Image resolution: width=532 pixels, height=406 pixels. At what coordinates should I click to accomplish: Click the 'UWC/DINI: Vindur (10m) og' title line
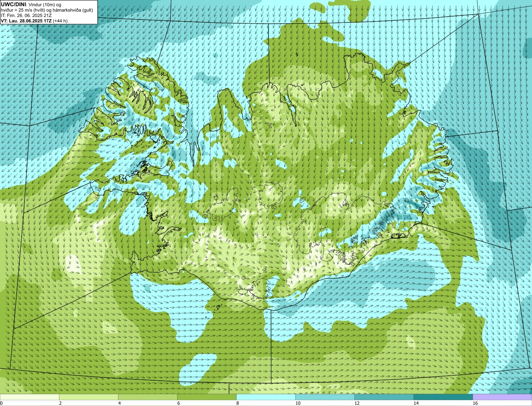(31, 5)
